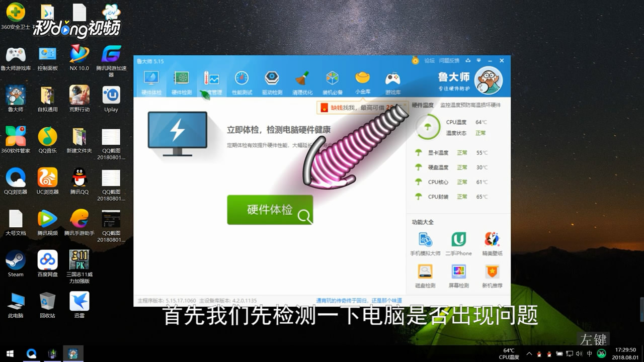The image size is (644, 362).
Task: Open 腾讯QQ penguin desktop icon
Action: pos(79,182)
